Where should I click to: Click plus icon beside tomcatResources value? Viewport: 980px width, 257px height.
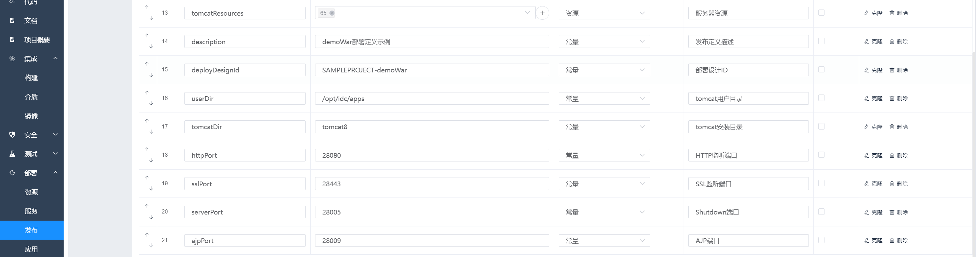point(542,13)
